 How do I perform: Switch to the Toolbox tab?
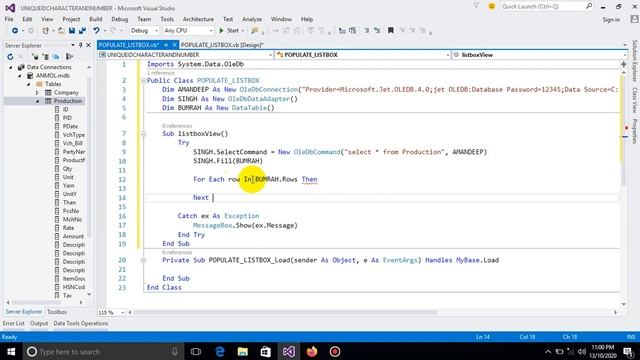57,312
